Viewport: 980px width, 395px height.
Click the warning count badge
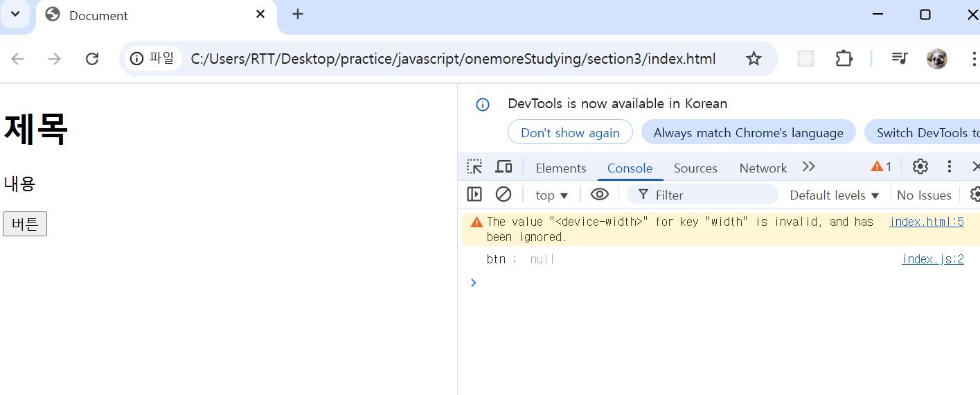[882, 167]
